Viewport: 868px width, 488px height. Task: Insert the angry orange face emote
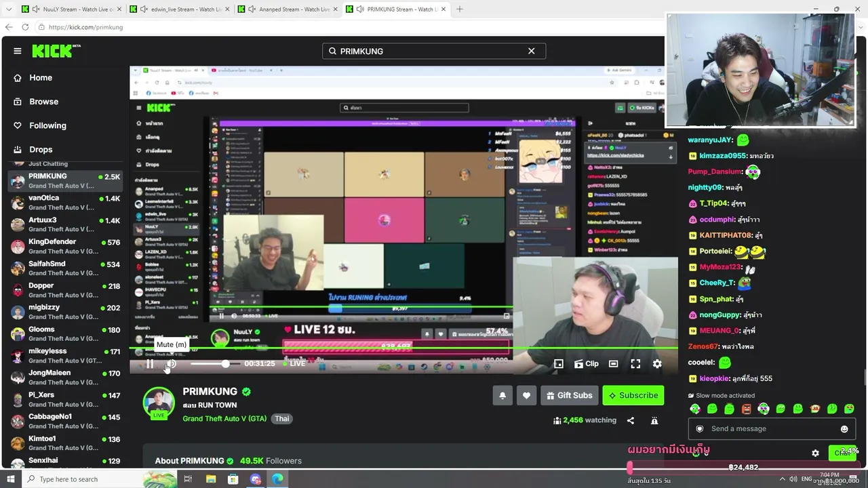point(747,409)
